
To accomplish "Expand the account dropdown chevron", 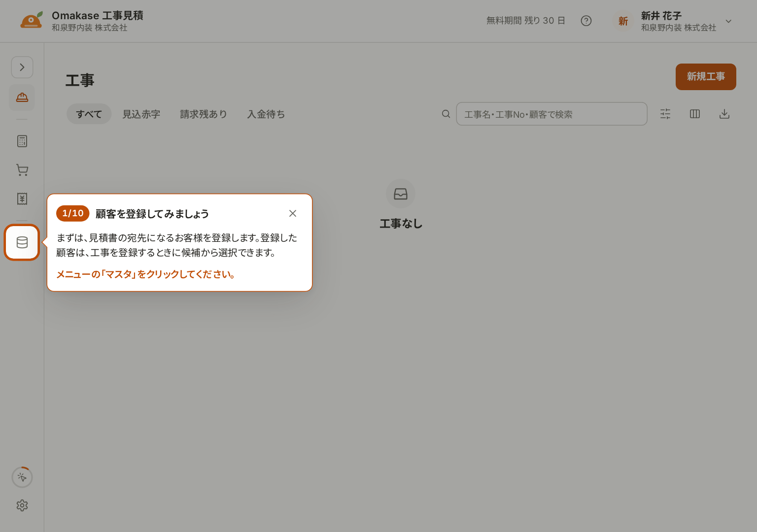I will coord(728,21).
